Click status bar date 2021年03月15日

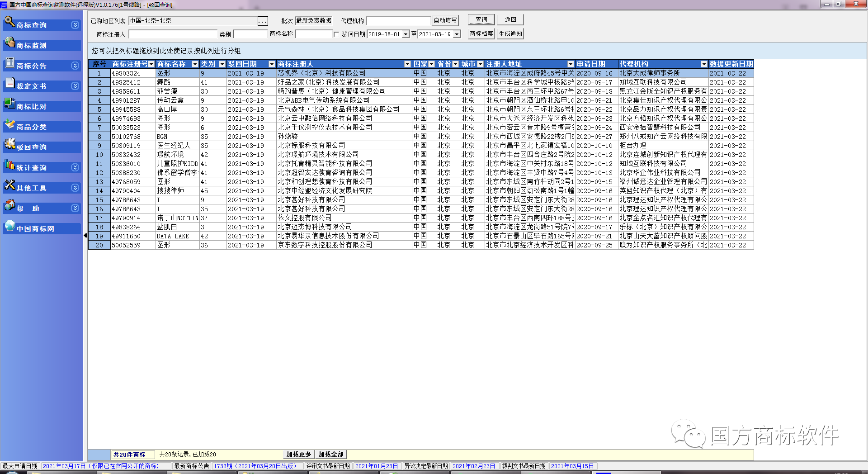point(572,466)
